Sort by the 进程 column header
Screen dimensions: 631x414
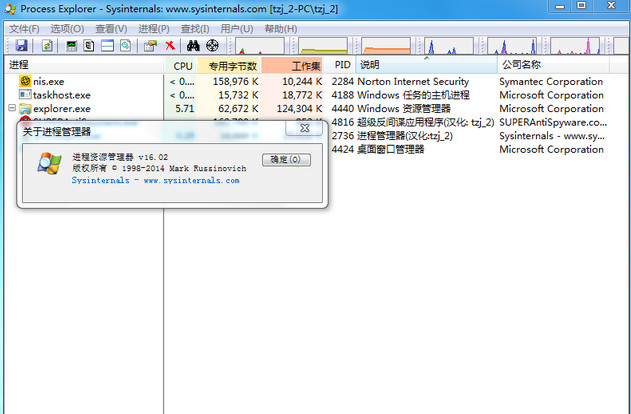coord(85,65)
